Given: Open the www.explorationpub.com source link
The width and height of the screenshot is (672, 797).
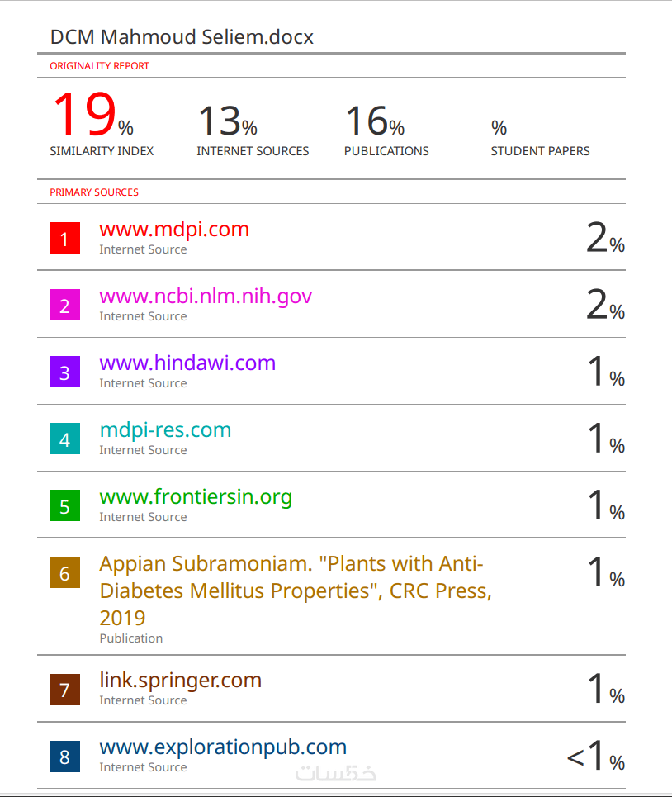Looking at the screenshot, I should pos(223,747).
